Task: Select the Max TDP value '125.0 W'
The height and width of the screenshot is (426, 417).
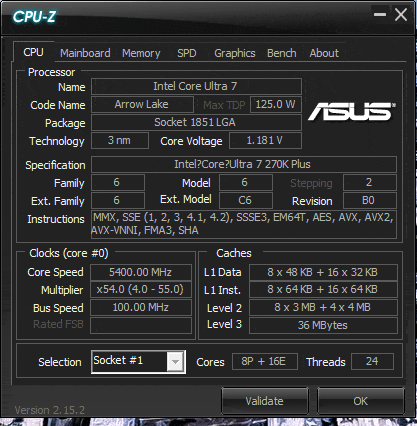Action: pos(276,104)
